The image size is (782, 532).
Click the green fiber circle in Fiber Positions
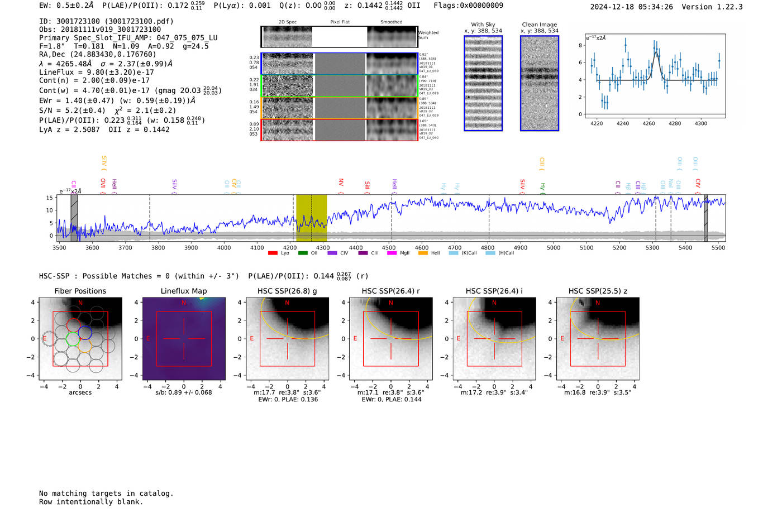[73, 339]
